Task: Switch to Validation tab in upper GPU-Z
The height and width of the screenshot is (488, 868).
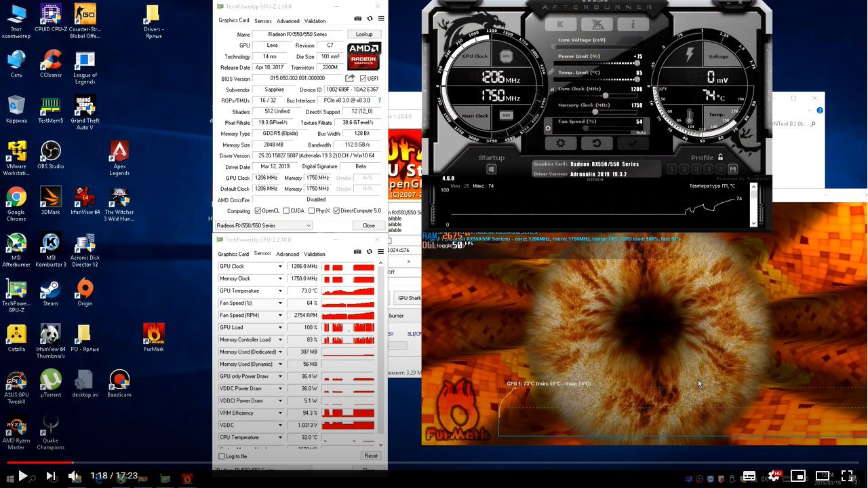Action: pos(315,21)
